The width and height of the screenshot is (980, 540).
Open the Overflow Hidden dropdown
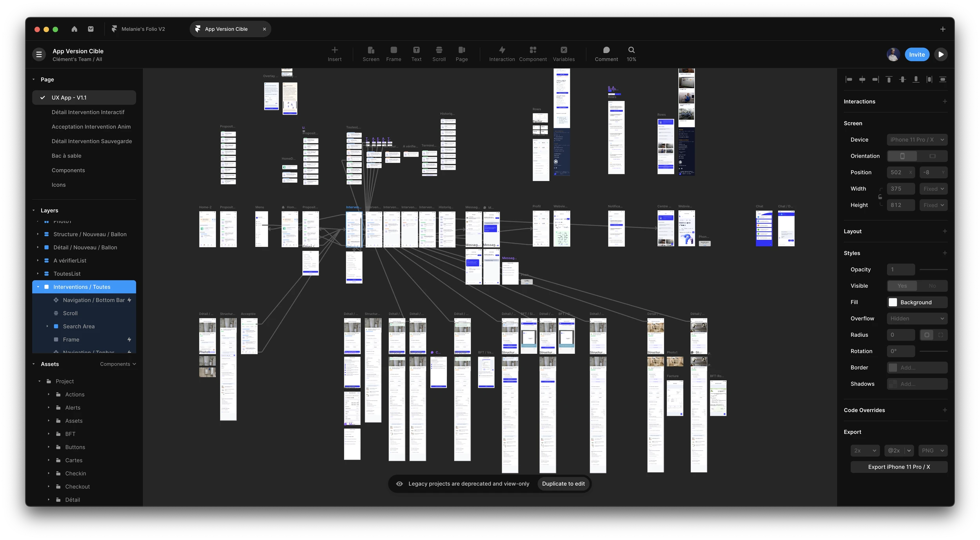[917, 318]
